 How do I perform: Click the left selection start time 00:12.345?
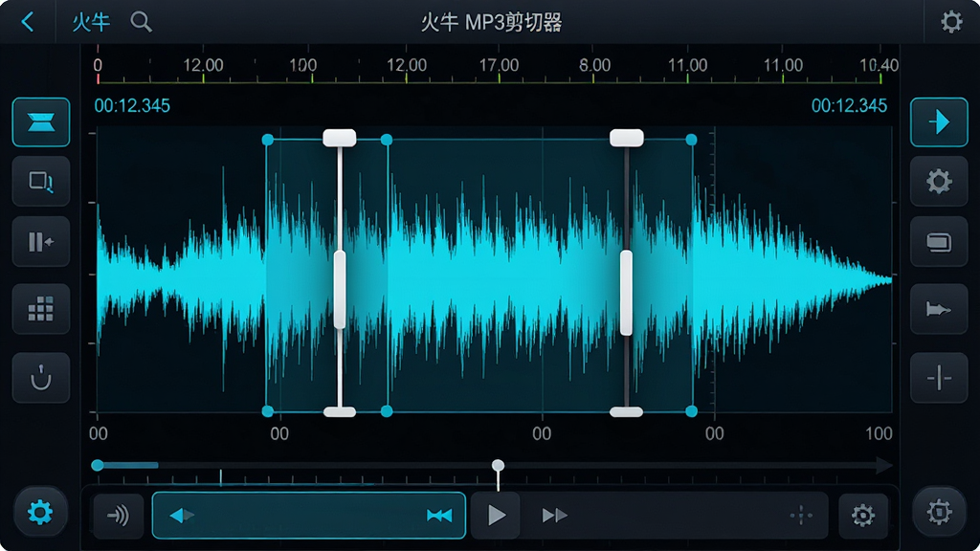[132, 105]
